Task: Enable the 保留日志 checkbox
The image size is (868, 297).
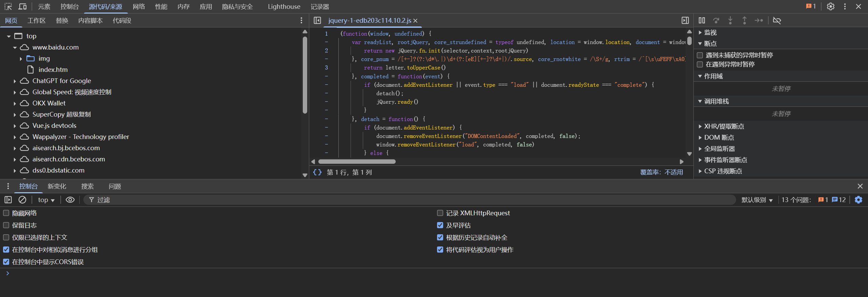Action: (x=6, y=225)
